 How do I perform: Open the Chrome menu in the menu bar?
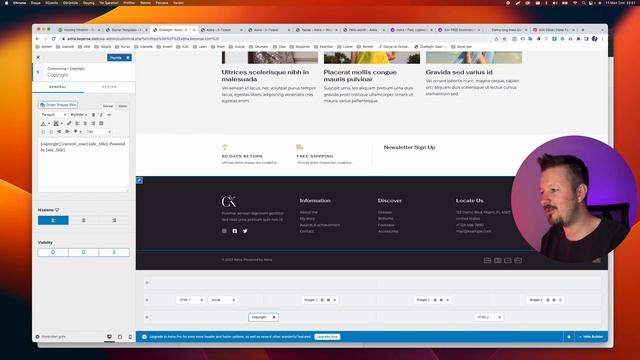(x=19, y=3)
